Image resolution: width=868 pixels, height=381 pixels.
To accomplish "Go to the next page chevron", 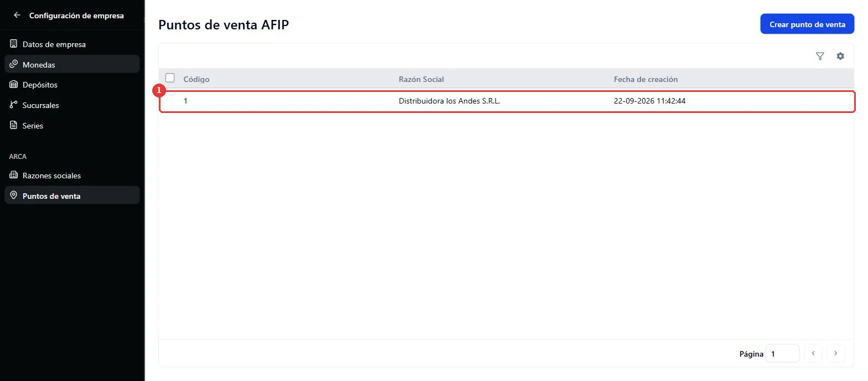I will 836,353.
